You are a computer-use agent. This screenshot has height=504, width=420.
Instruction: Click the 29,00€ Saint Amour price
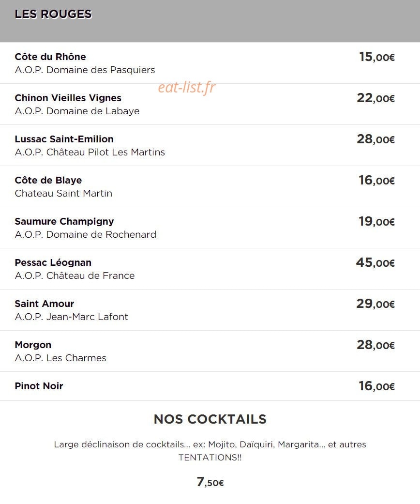tap(375, 304)
